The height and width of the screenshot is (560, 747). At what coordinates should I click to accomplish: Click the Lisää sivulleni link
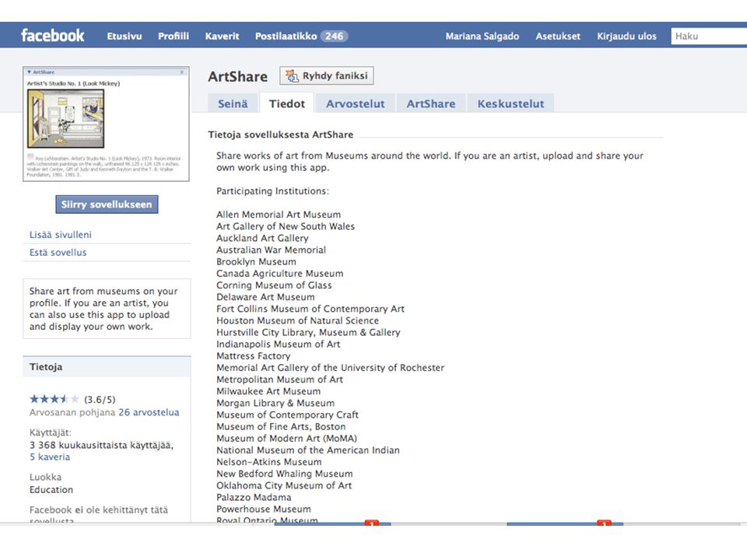click(x=61, y=235)
